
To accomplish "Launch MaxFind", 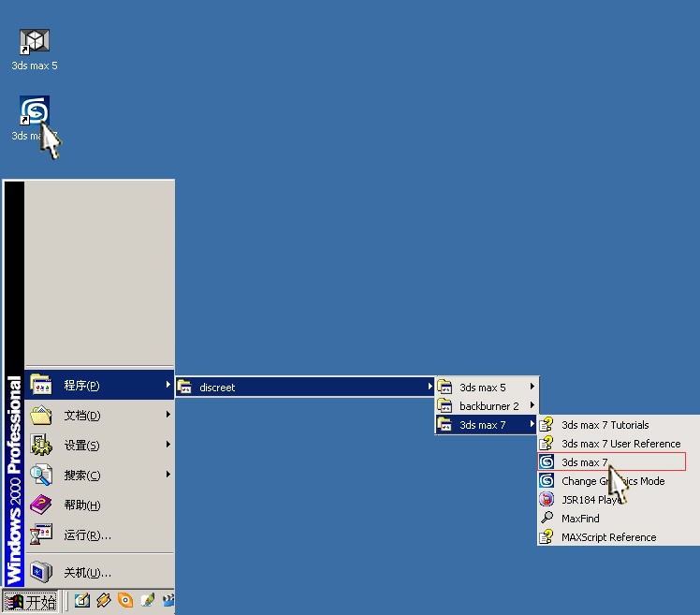I will coord(619,519).
